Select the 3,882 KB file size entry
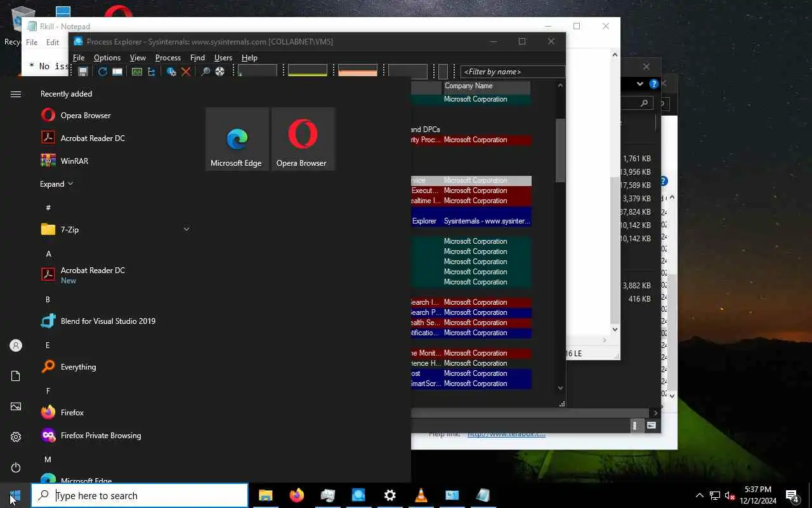812x508 pixels. pos(636,286)
